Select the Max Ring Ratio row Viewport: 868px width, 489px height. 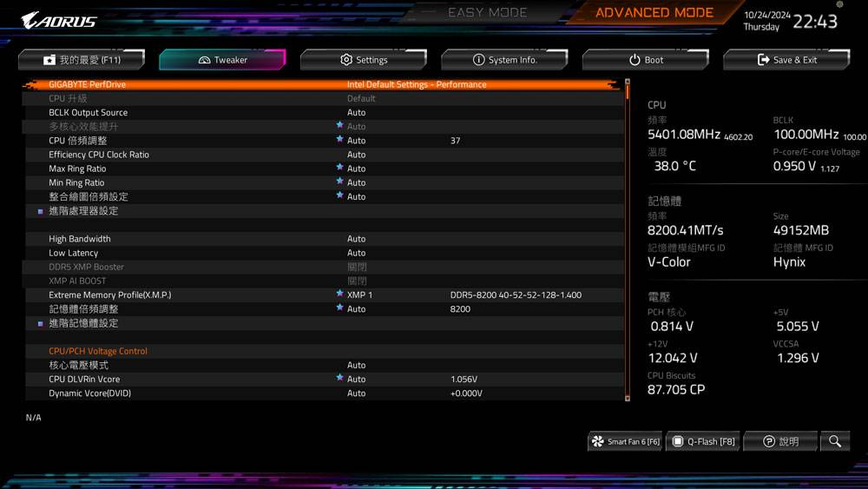pos(323,169)
